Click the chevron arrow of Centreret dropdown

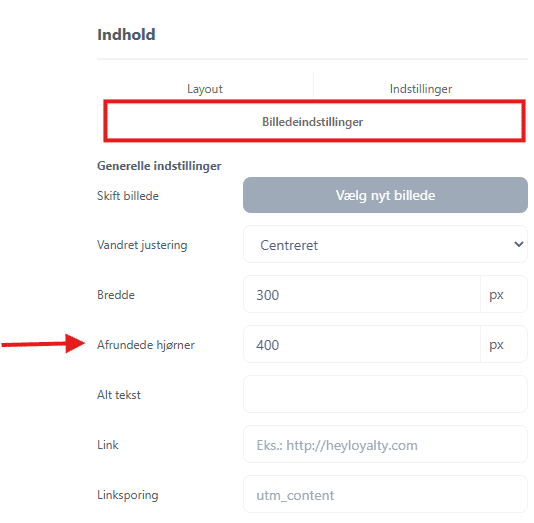(x=518, y=244)
